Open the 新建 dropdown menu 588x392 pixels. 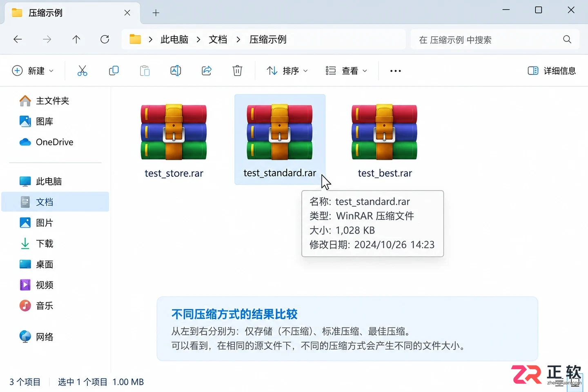coord(33,71)
